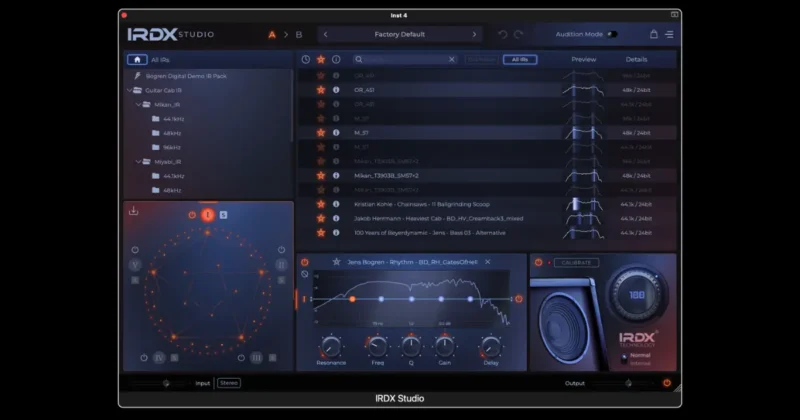Go to next preset arrow
The image size is (800, 420).
pos(474,34)
